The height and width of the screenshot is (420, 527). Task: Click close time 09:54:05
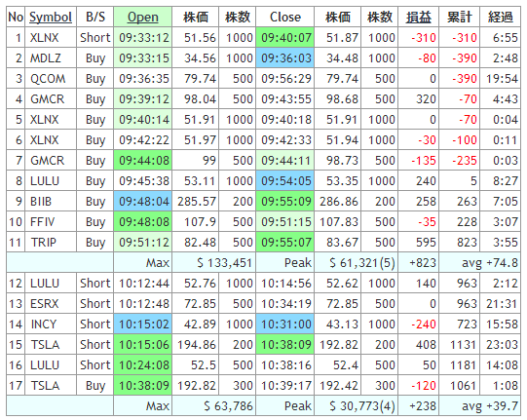[x=285, y=181]
